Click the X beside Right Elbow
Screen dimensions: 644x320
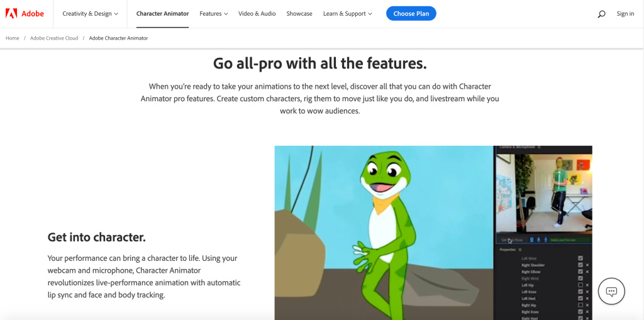587,272
